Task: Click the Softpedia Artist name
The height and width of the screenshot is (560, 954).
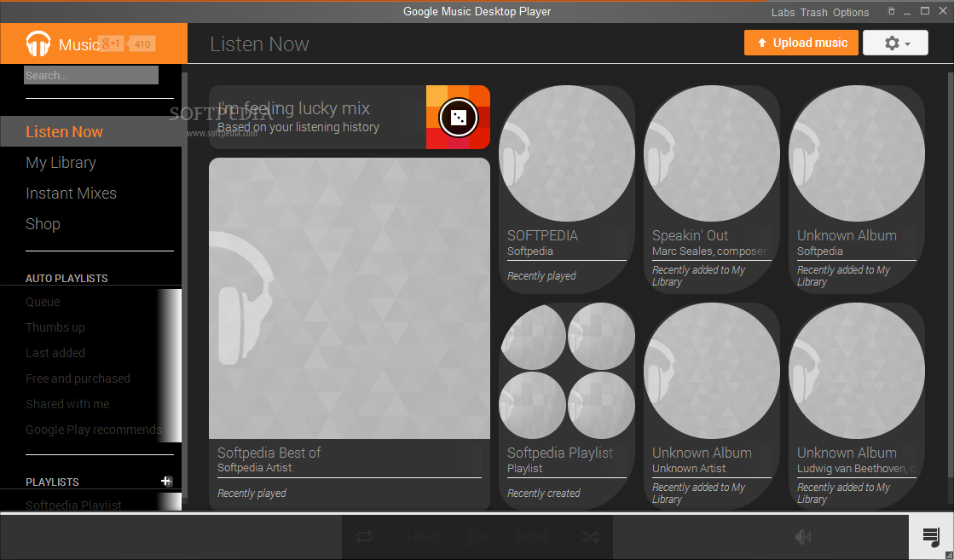Action: click(x=254, y=468)
